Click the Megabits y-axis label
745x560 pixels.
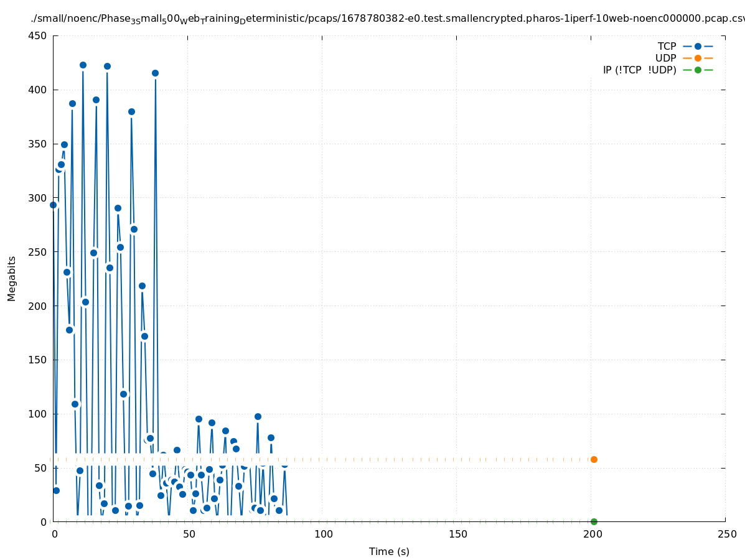[12, 278]
